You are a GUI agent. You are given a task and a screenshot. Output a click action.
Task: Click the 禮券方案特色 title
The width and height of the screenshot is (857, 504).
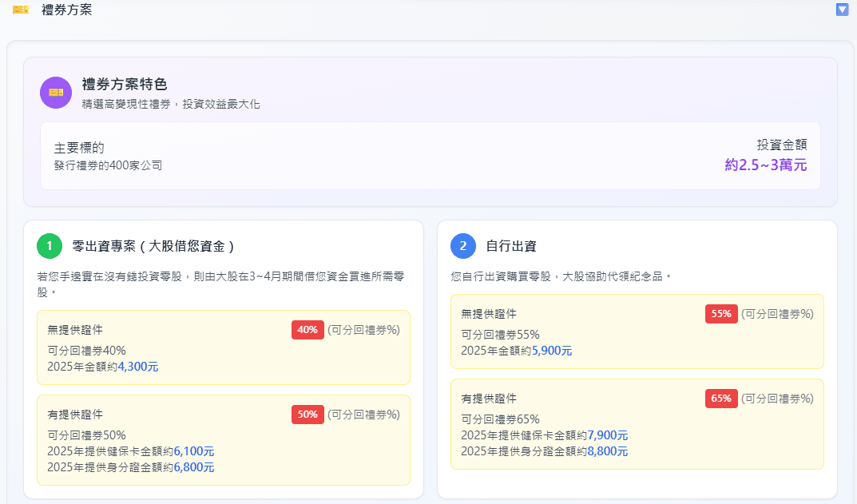tap(125, 85)
